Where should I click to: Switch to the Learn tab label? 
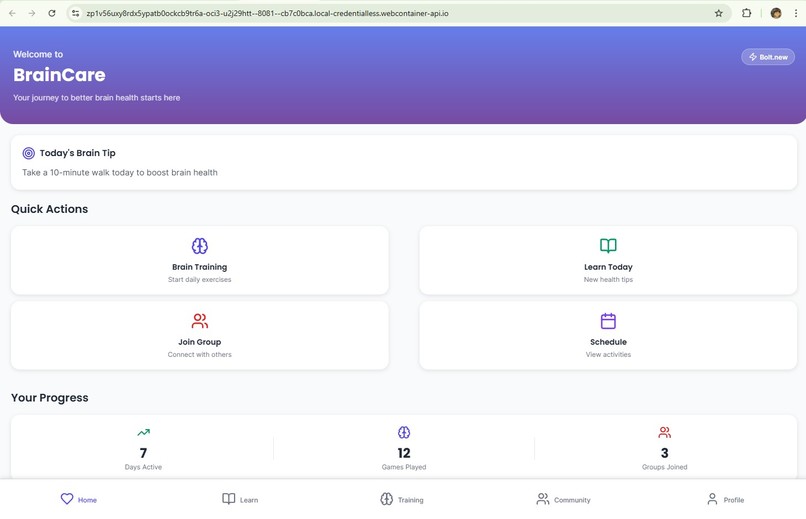pos(249,500)
